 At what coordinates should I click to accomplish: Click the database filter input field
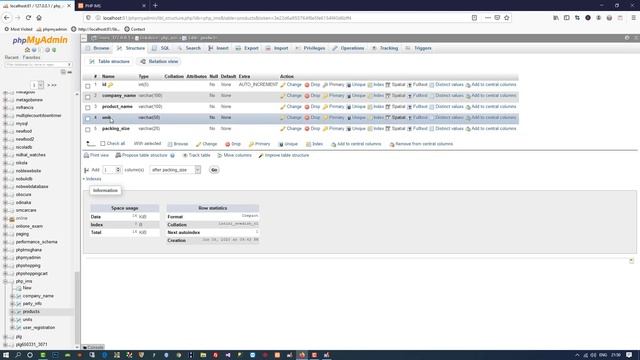[38, 65]
